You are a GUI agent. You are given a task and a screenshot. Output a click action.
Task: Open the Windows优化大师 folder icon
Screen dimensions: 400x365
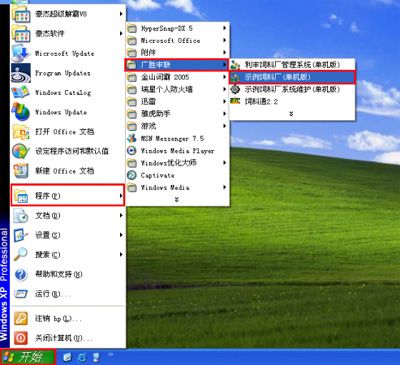click(x=132, y=163)
